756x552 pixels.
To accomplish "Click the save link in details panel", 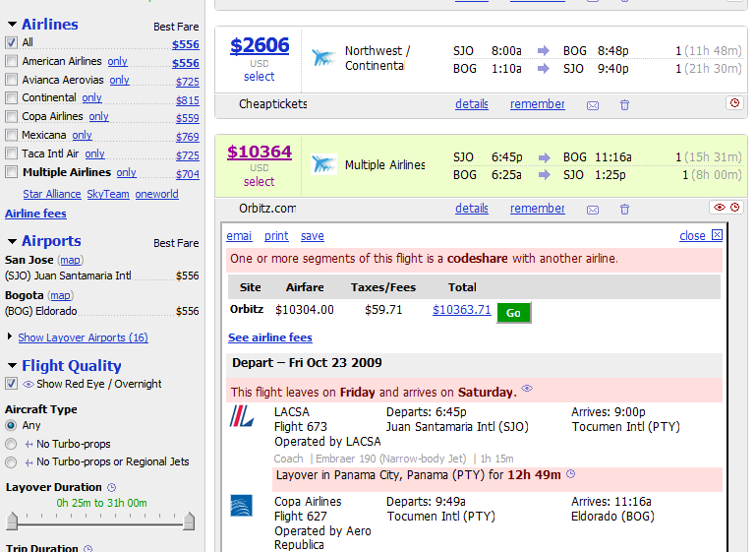I will pyautogui.click(x=313, y=236).
